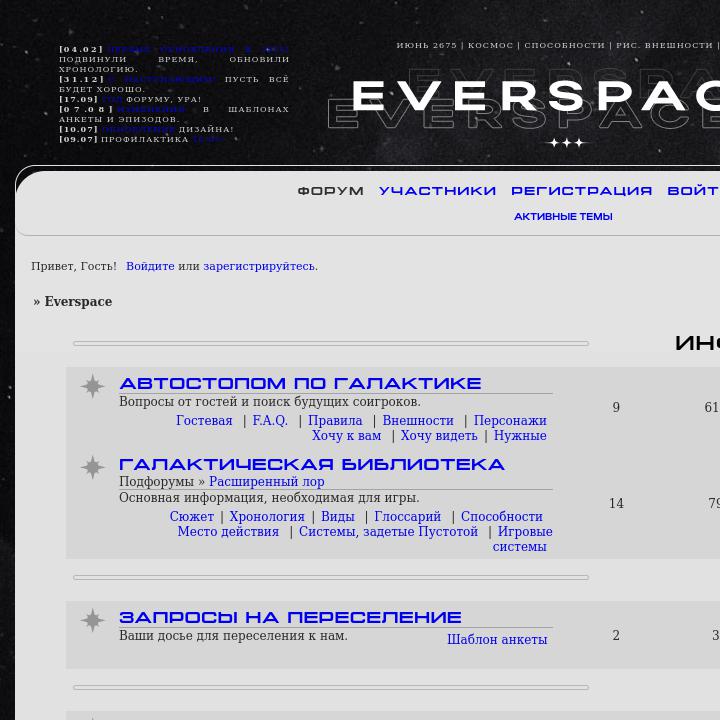Click СПОСОБНОСТИ in the dark header bar
The image size is (720, 720).
pos(564,45)
